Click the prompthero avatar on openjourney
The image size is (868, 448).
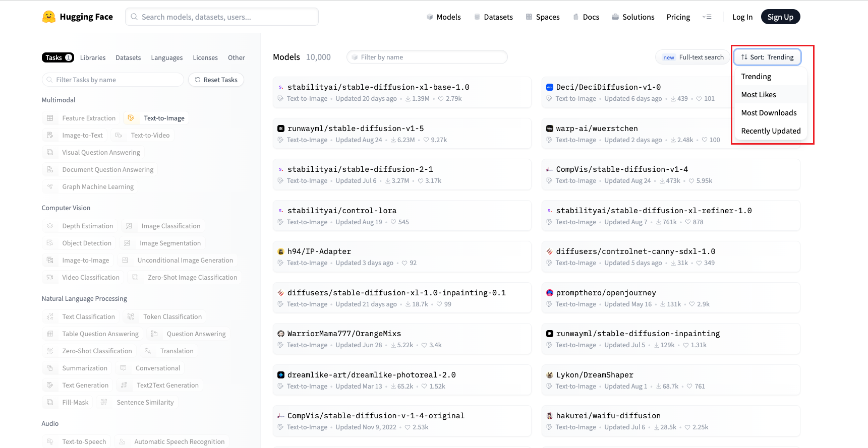(x=550, y=293)
